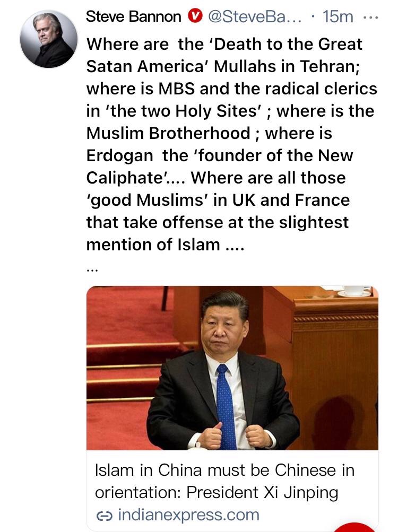
Task: Open headline 'Islam in China must be Chinese'
Action: [224, 481]
